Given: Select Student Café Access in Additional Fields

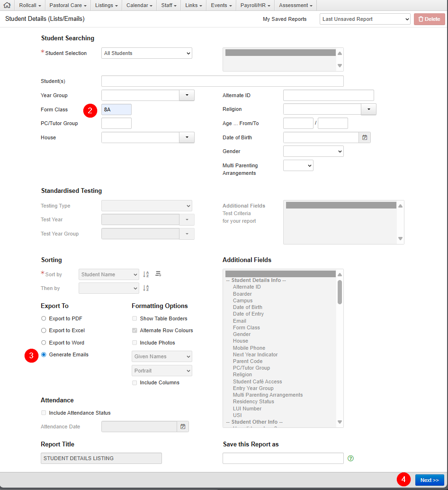Looking at the screenshot, I should click(x=257, y=381).
